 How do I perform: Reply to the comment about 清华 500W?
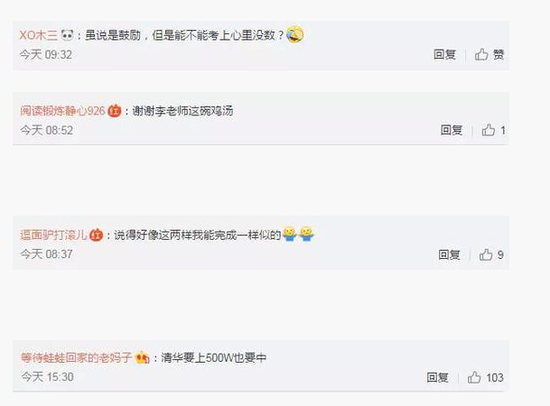(437, 378)
